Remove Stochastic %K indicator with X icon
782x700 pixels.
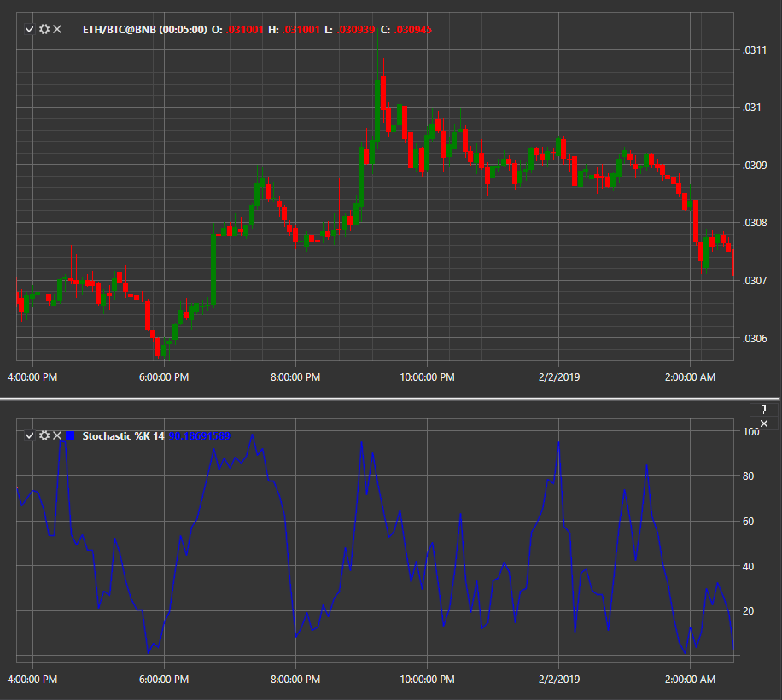(x=57, y=435)
